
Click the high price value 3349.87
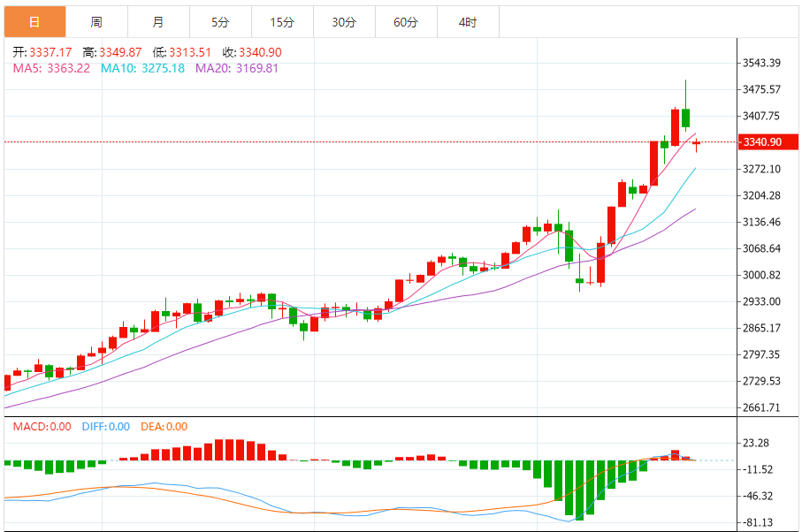point(120,52)
